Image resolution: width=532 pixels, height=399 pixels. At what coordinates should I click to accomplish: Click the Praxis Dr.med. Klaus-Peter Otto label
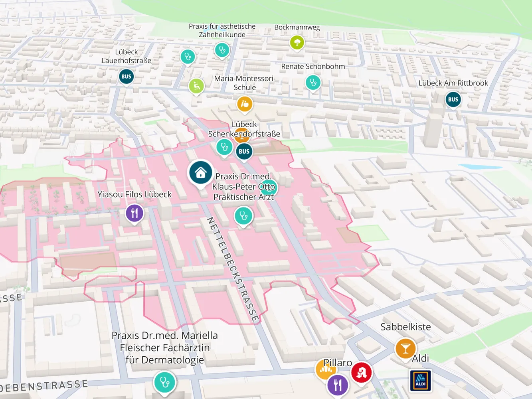pyautogui.click(x=243, y=186)
